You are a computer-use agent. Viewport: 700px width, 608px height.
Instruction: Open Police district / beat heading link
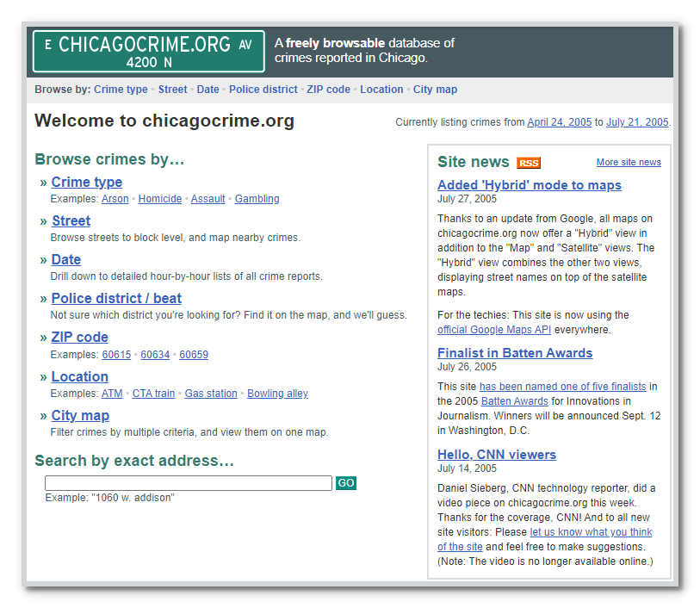tap(116, 298)
